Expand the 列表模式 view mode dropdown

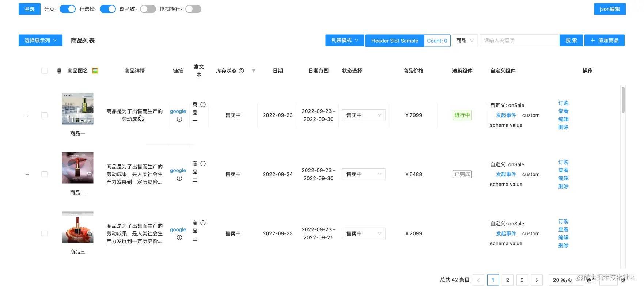[344, 41]
